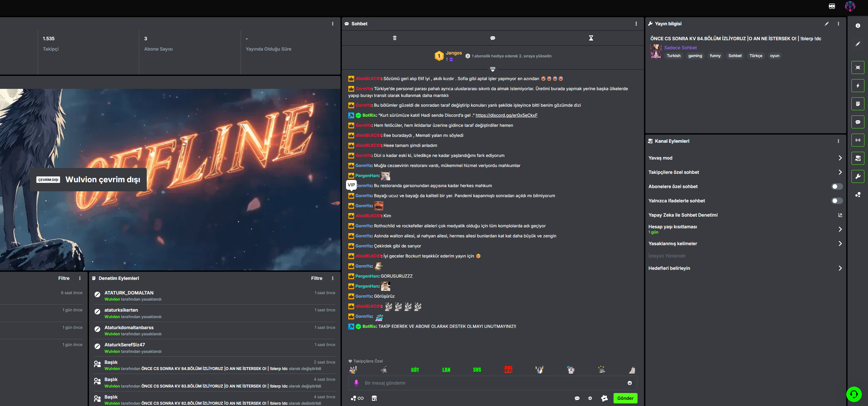Click the BotRix username in the Discord message
The height and width of the screenshot is (406, 868).
click(369, 115)
